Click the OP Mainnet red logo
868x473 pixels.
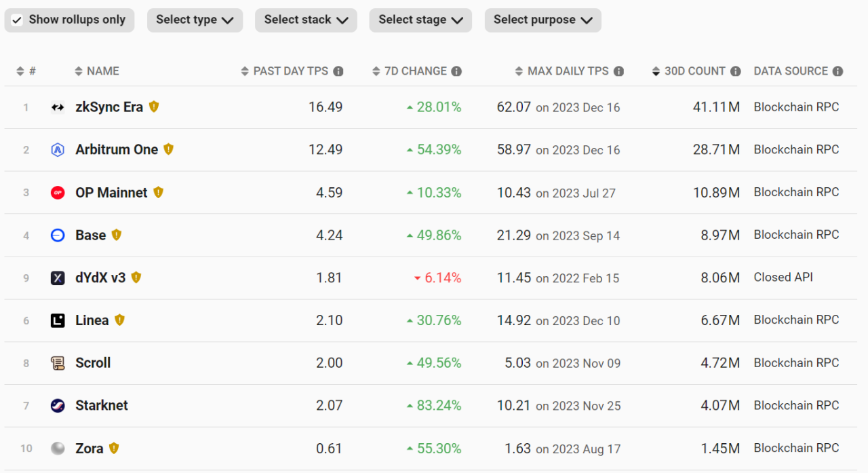[x=58, y=193]
